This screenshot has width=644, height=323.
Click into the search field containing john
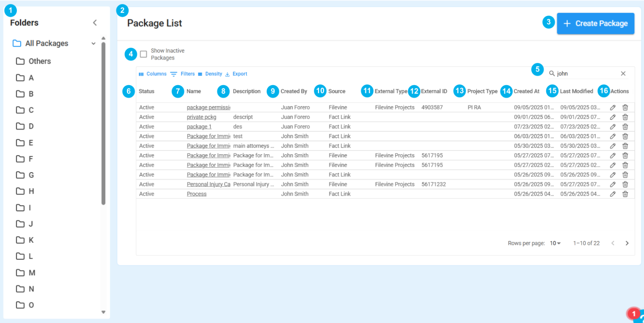click(586, 73)
